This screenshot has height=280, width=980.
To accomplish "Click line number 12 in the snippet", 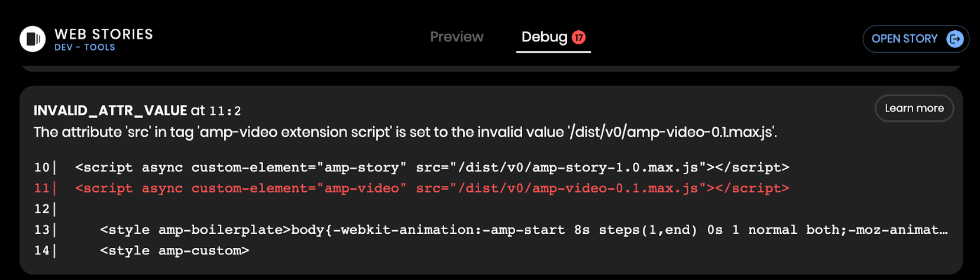I will (41, 209).
